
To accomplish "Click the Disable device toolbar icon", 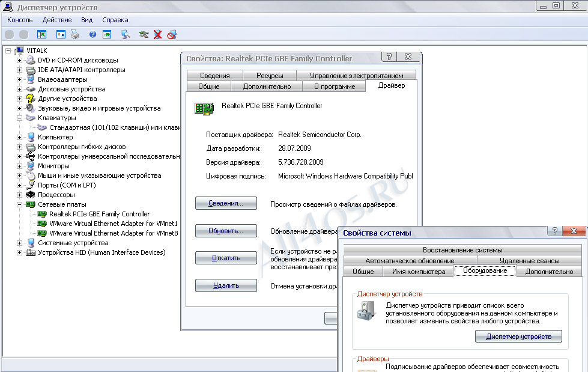I will pyautogui.click(x=172, y=35).
